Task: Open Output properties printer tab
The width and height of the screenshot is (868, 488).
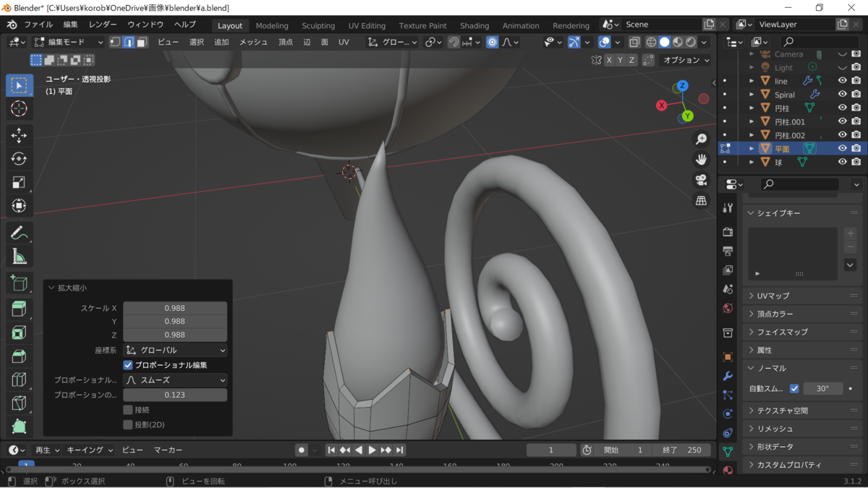Action: point(728,251)
